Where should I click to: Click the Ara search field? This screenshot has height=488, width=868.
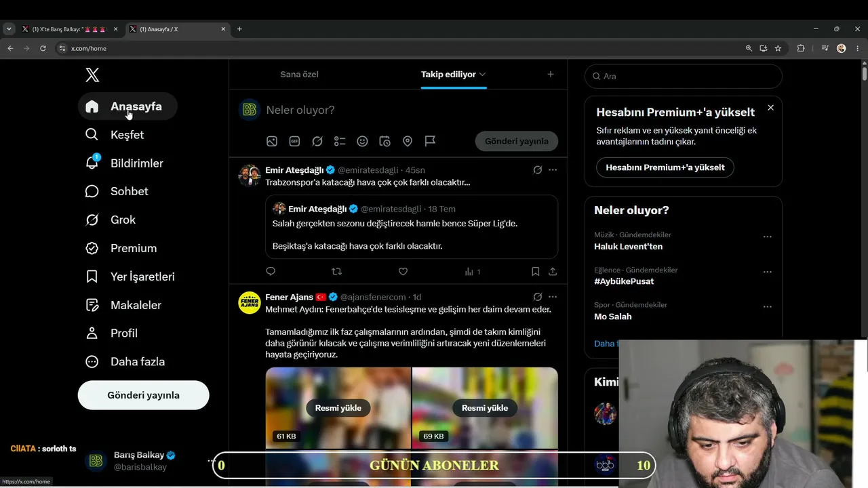tap(684, 77)
